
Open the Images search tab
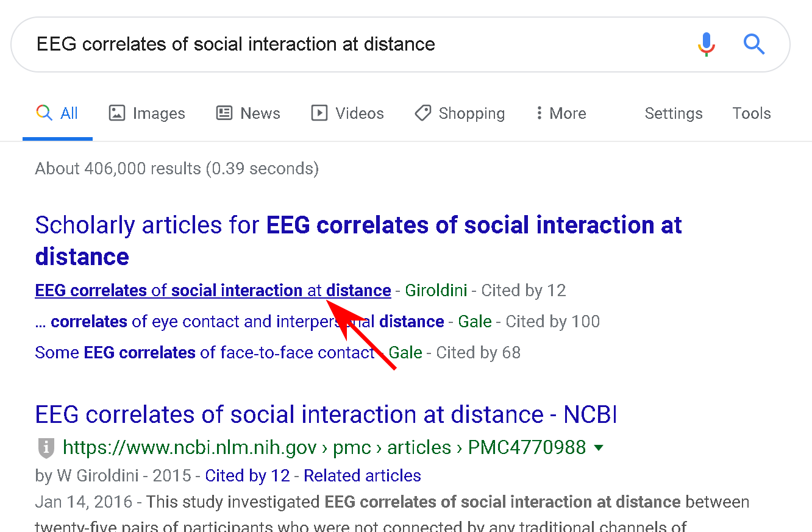click(x=147, y=113)
